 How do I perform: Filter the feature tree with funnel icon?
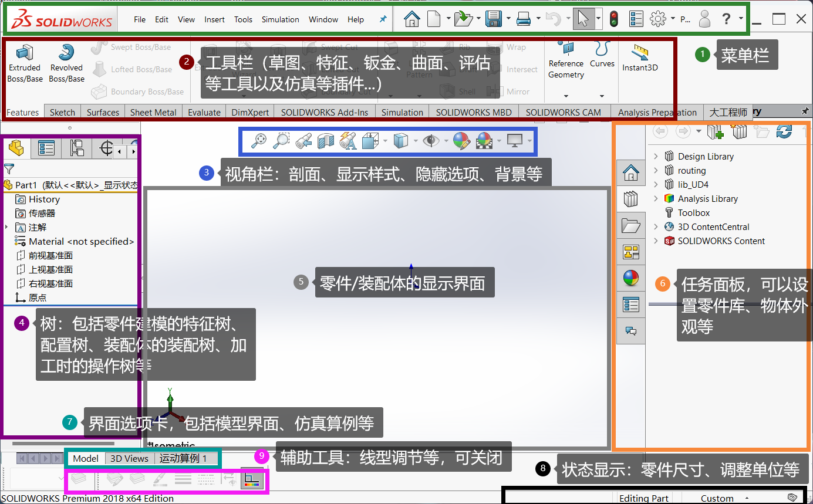(x=8, y=170)
